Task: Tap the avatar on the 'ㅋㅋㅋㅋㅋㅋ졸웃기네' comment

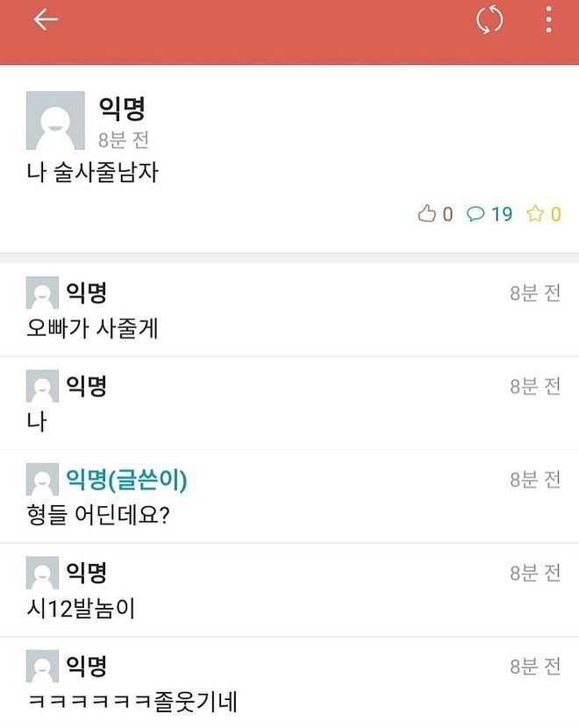Action: 42,667
